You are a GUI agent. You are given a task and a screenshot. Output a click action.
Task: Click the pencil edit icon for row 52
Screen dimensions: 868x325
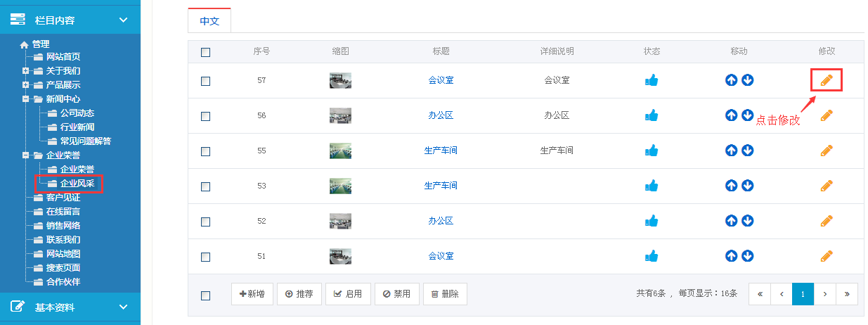point(827,221)
